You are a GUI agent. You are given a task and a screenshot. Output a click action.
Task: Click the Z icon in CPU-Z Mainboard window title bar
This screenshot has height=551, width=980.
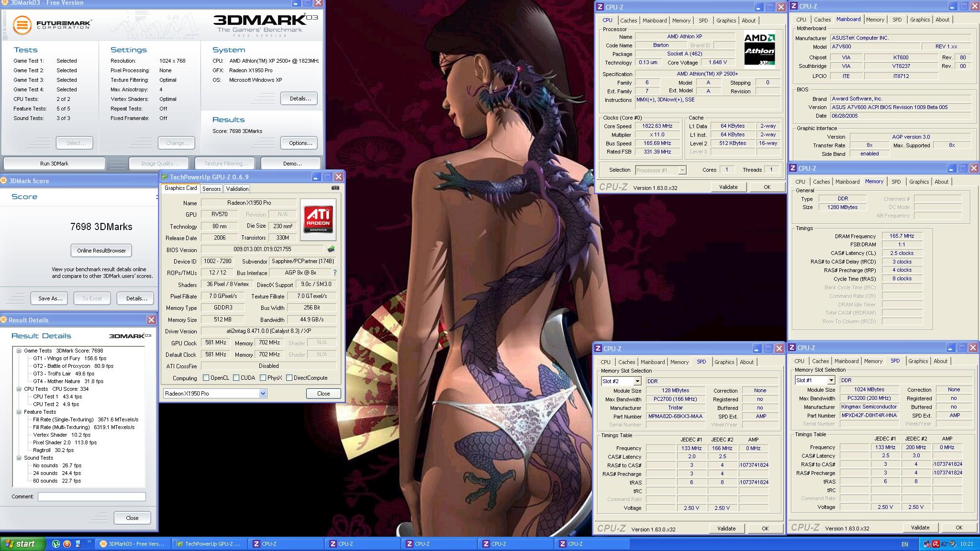794,6
